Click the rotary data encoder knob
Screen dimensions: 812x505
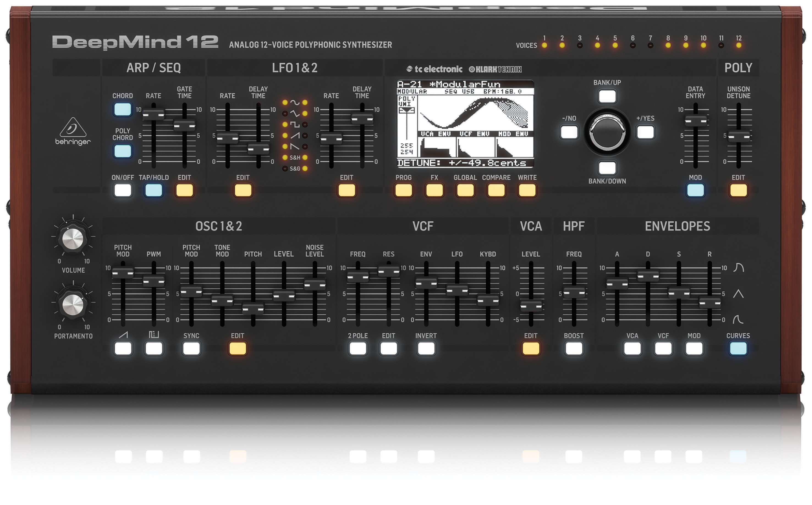607,132
